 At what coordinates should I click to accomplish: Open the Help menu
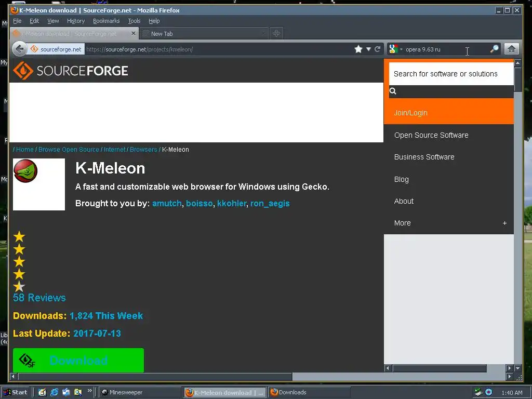pyautogui.click(x=154, y=21)
